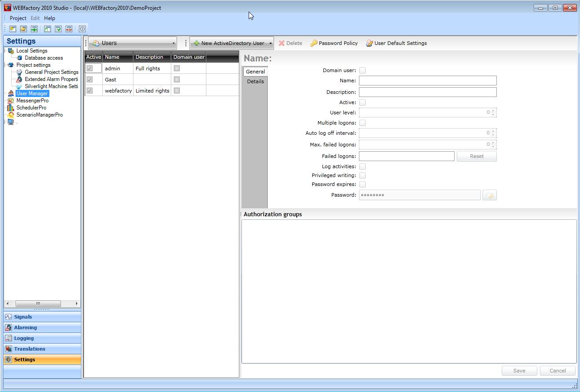Click the General Project Settings wrench icon
This screenshot has height=392, width=580.
[20, 72]
